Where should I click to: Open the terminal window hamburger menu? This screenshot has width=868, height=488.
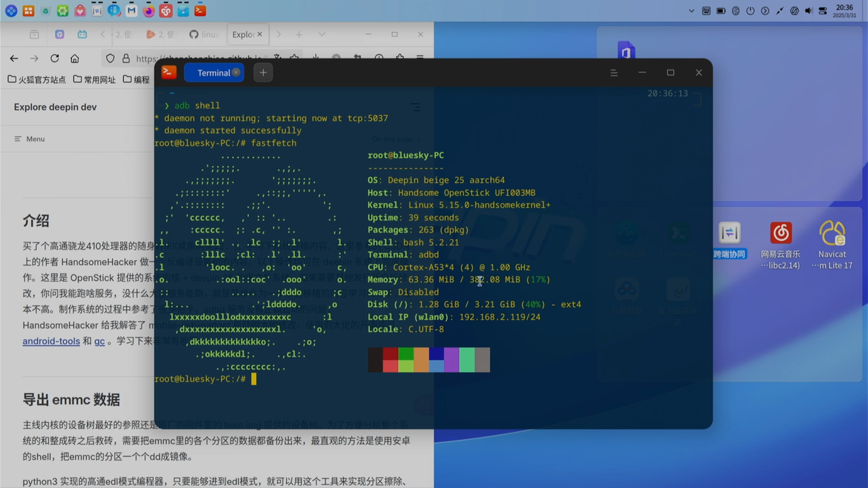[614, 73]
